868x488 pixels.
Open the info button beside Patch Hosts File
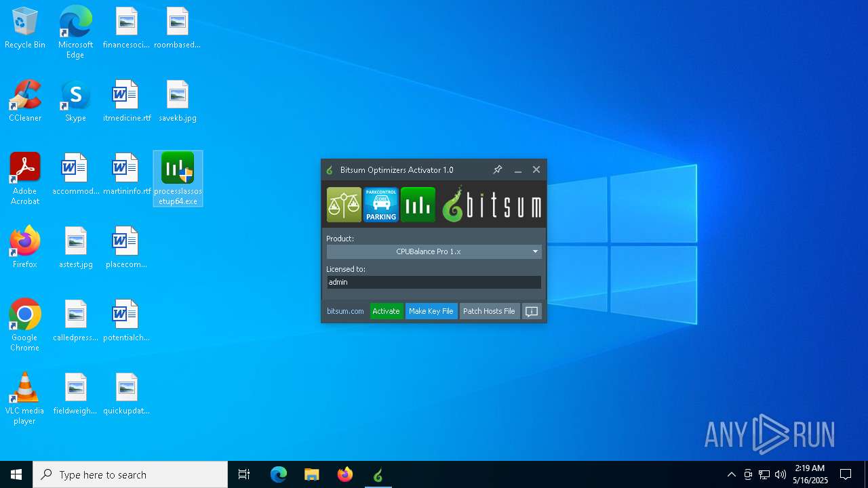[532, 311]
